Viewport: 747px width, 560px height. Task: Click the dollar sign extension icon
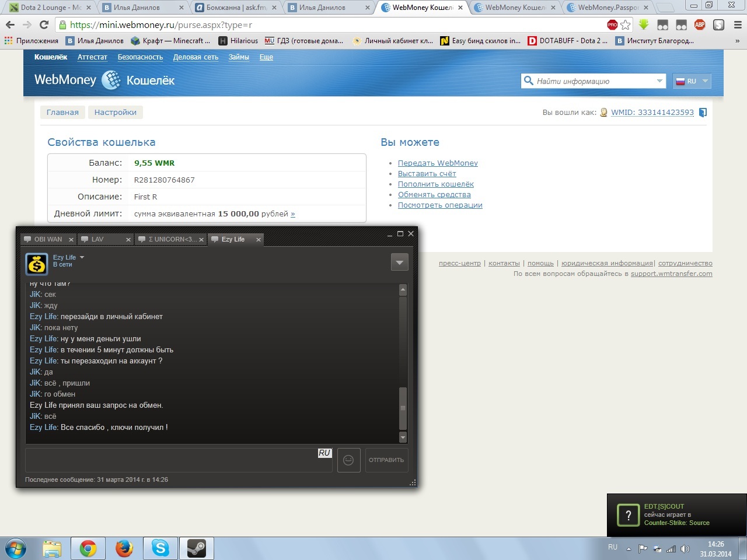point(718,24)
